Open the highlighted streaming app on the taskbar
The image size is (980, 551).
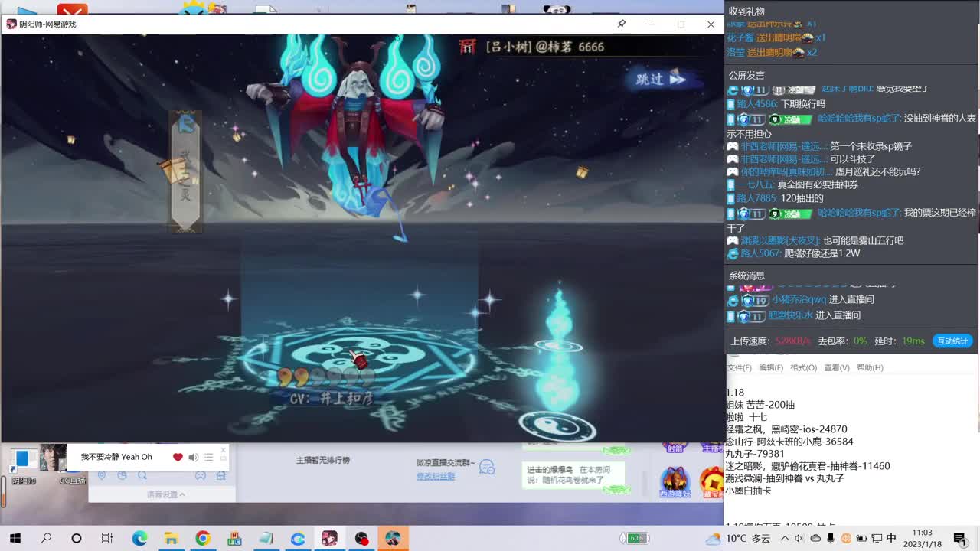tap(393, 538)
